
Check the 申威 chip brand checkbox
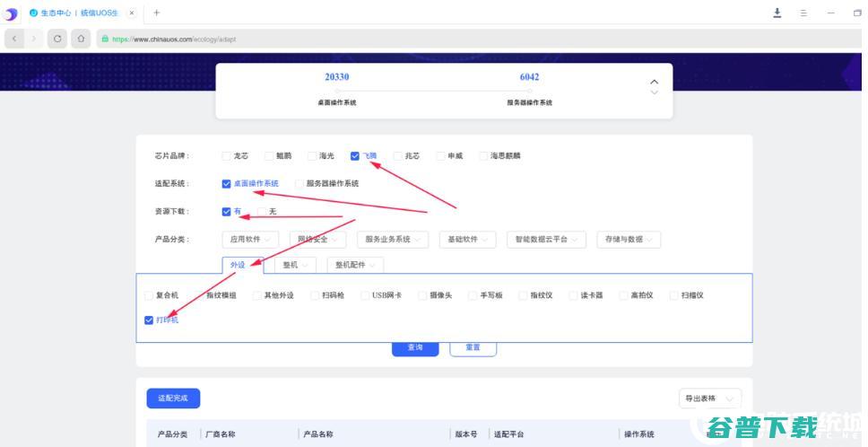(440, 156)
